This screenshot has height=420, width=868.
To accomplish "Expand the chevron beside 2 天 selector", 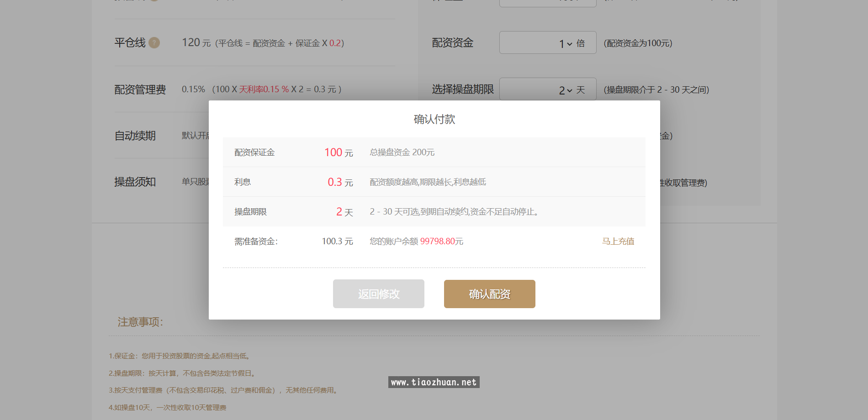I will [569, 91].
